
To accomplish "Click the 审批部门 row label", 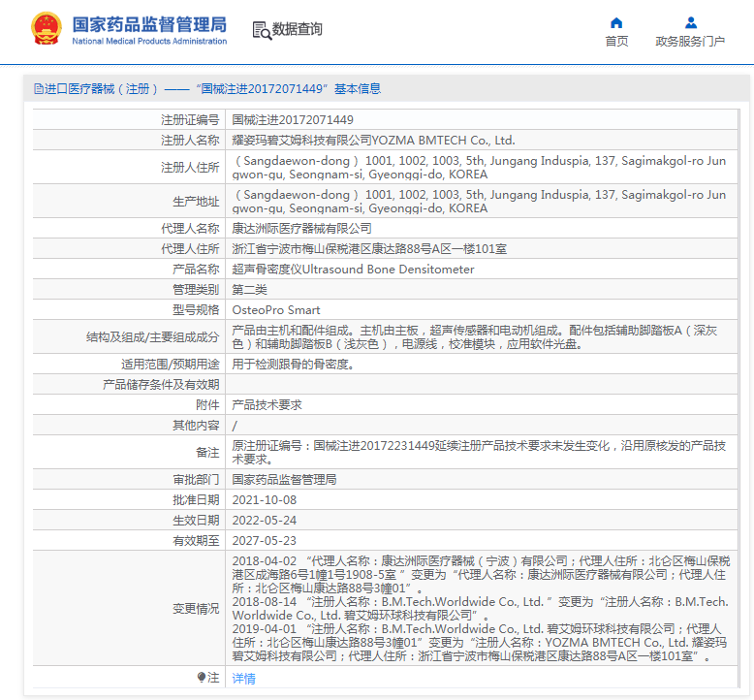I will click(196, 480).
